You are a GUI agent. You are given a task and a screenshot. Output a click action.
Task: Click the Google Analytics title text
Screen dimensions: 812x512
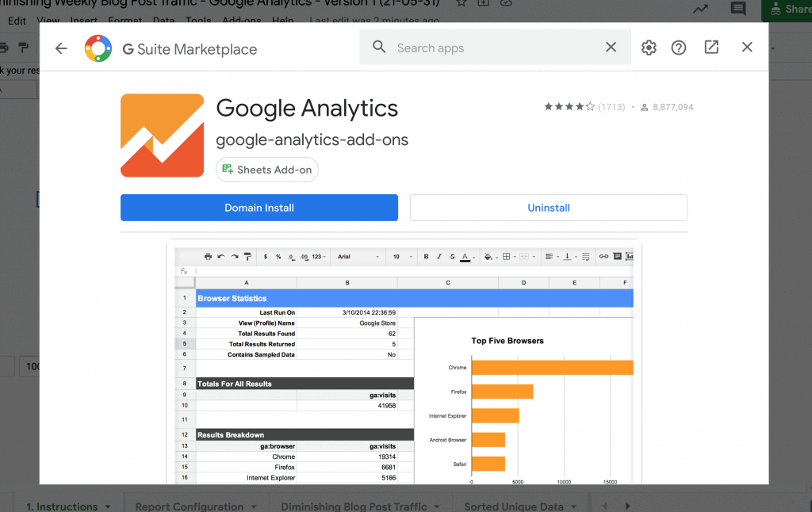pos(307,109)
